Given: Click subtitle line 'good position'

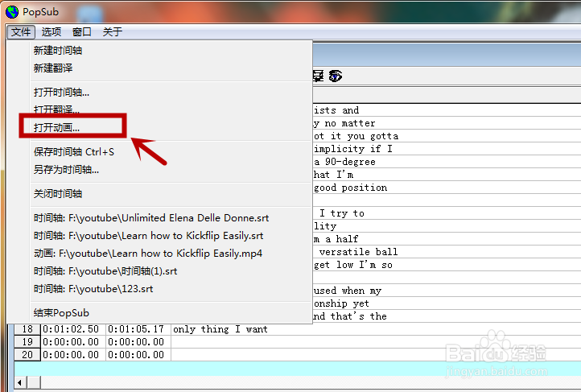Looking at the screenshot, I should (x=351, y=188).
